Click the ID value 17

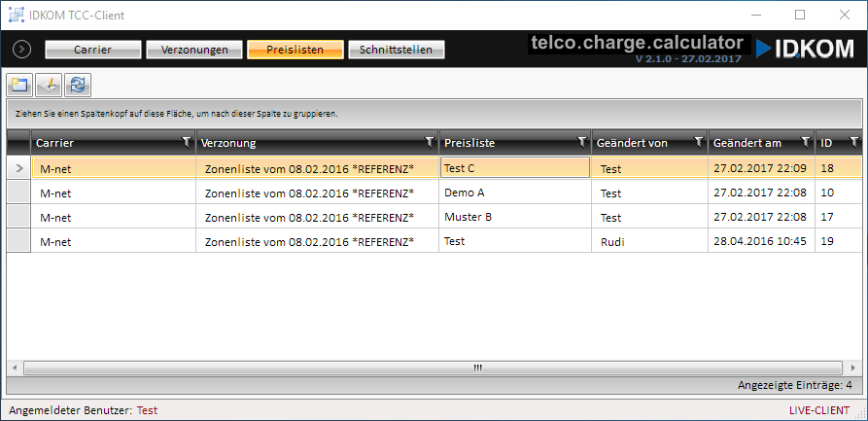(x=827, y=217)
